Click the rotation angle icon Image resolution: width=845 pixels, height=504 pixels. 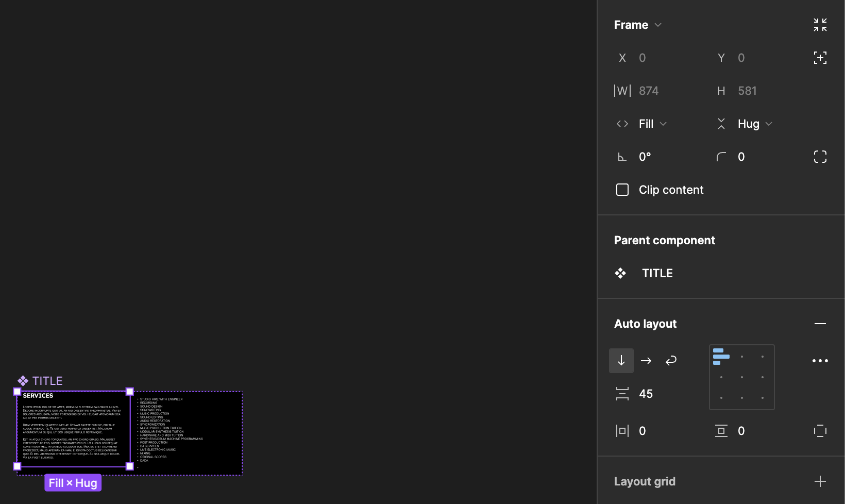pyautogui.click(x=622, y=157)
